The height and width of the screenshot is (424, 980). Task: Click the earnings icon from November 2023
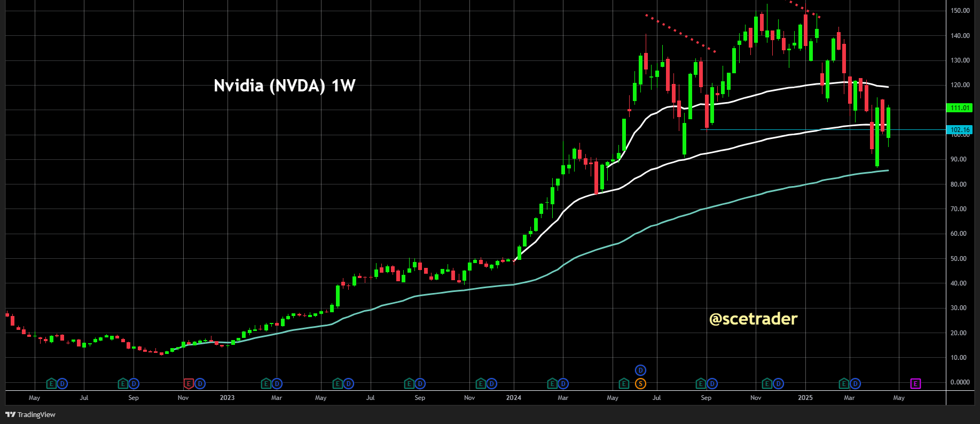click(x=481, y=383)
